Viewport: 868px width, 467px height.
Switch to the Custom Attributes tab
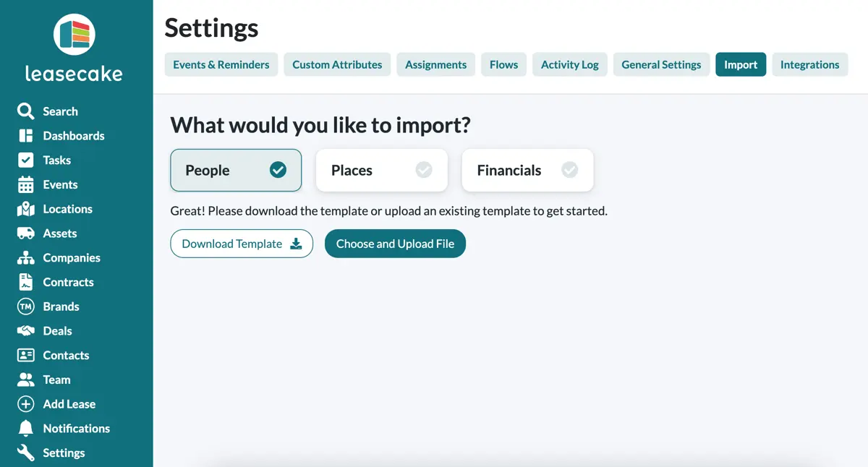click(337, 64)
